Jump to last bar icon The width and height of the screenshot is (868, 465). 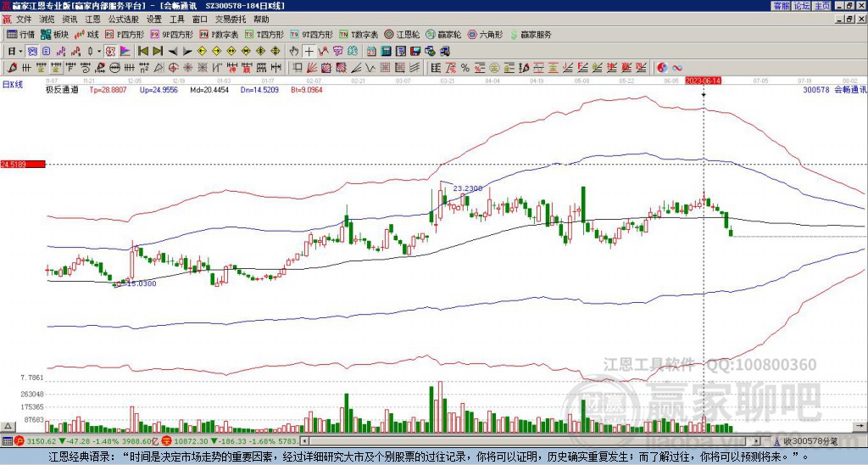coord(158,52)
